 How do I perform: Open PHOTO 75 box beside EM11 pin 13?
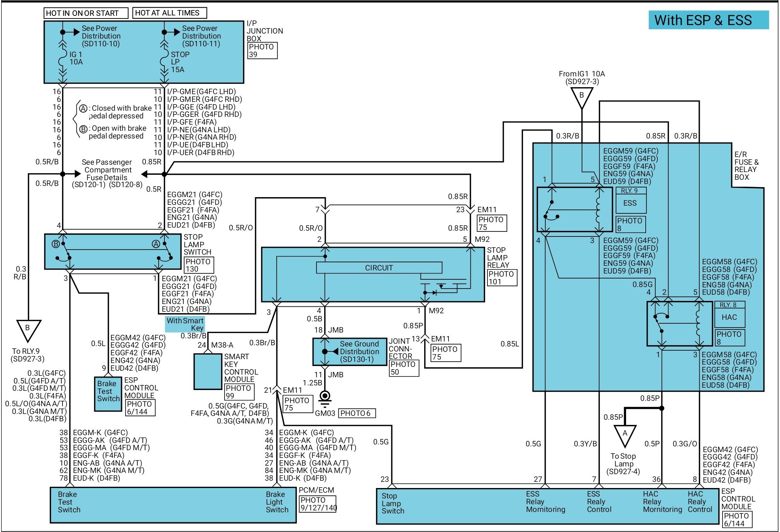(x=446, y=353)
